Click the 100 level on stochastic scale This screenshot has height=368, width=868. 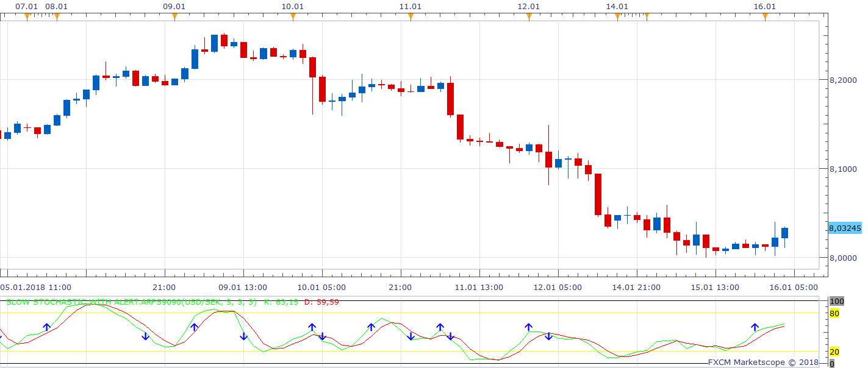point(836,302)
